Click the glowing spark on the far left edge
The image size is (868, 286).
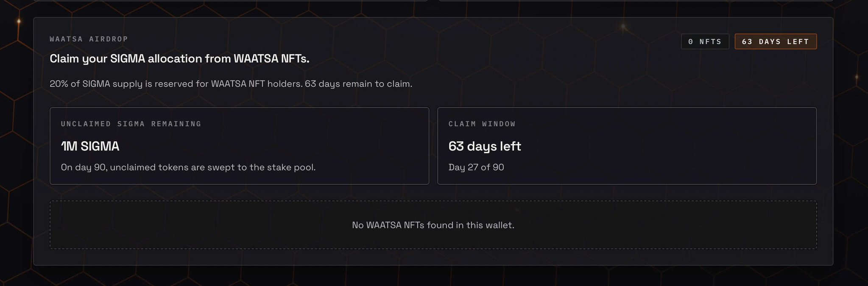pos(19,21)
